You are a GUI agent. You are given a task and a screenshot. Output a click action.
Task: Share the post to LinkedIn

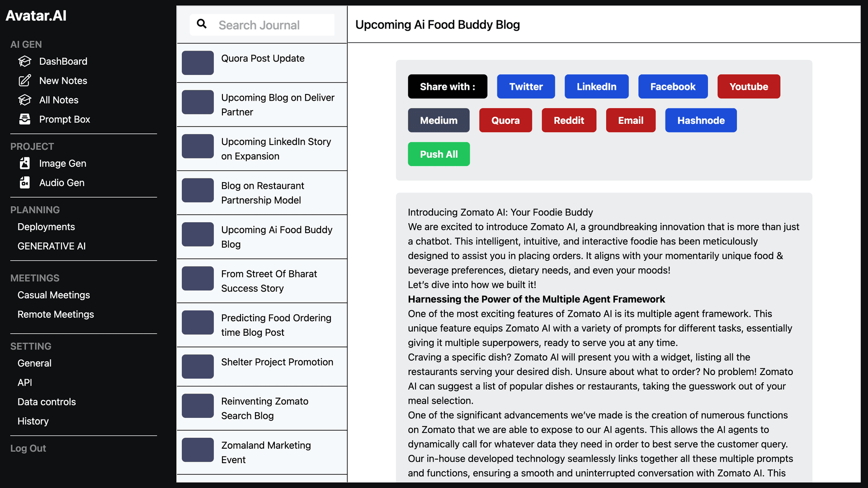(596, 86)
